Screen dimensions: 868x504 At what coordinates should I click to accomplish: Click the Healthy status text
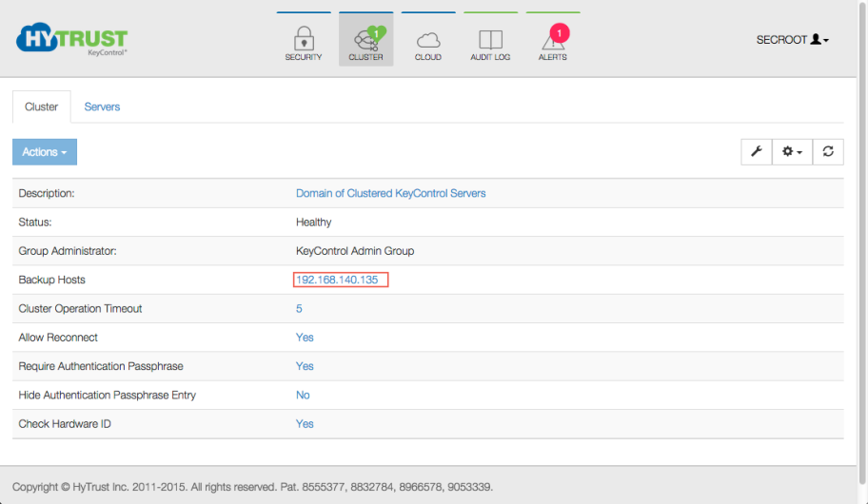tap(313, 222)
